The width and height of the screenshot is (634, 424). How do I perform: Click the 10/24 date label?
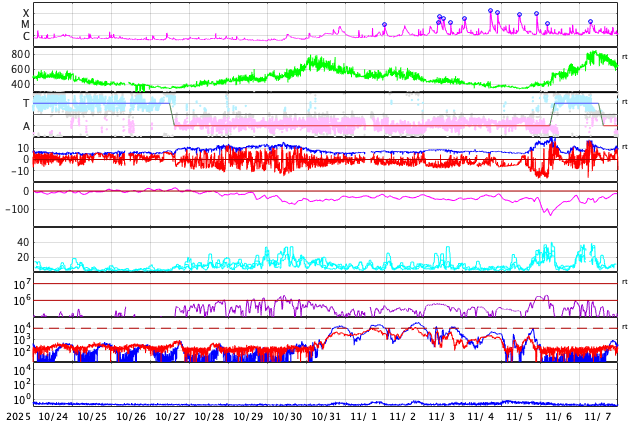click(x=53, y=416)
